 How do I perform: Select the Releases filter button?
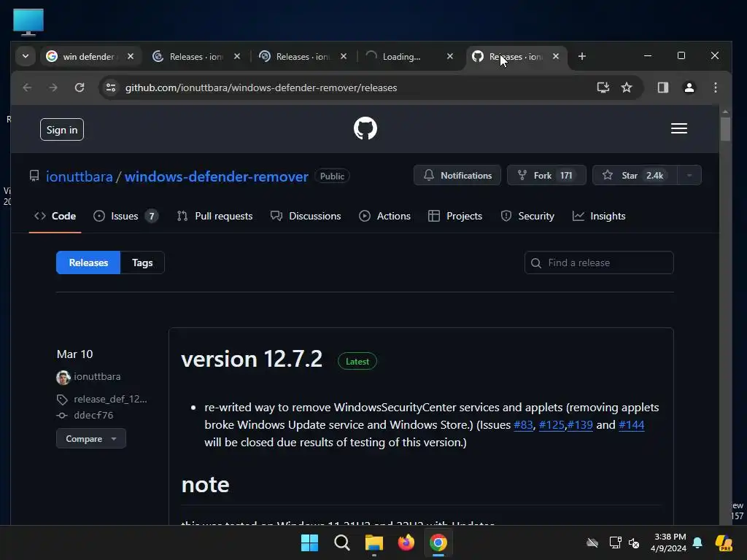tap(88, 262)
